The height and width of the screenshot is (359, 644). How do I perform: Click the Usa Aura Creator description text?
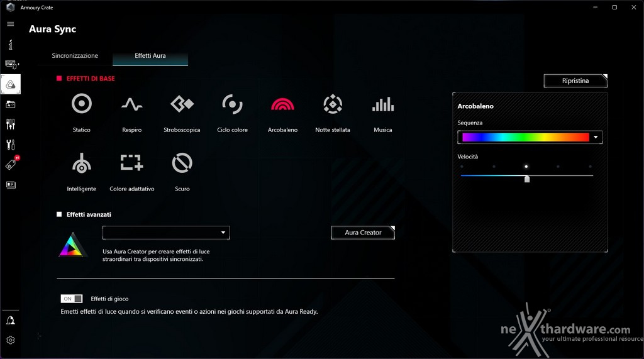coord(156,255)
